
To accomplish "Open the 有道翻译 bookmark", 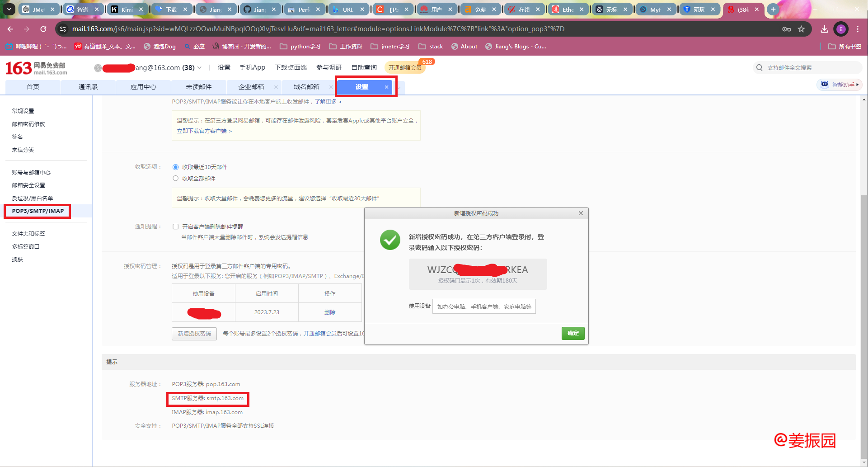I will [105, 47].
